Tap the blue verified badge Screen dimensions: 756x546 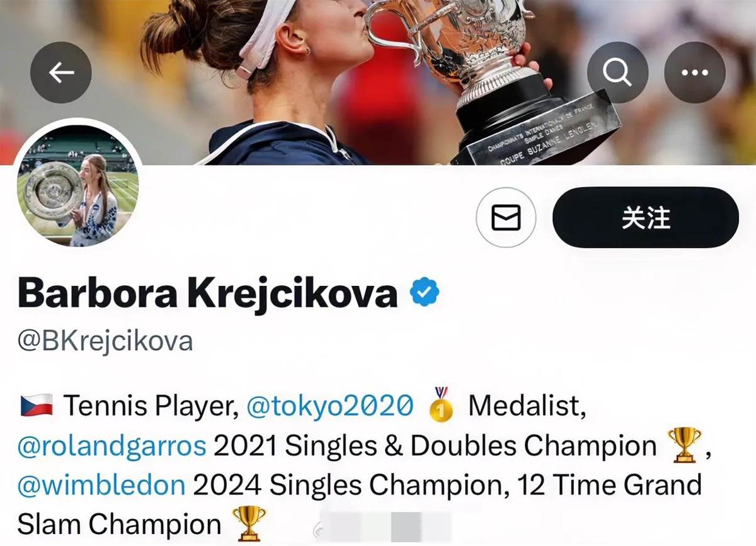[425, 292]
